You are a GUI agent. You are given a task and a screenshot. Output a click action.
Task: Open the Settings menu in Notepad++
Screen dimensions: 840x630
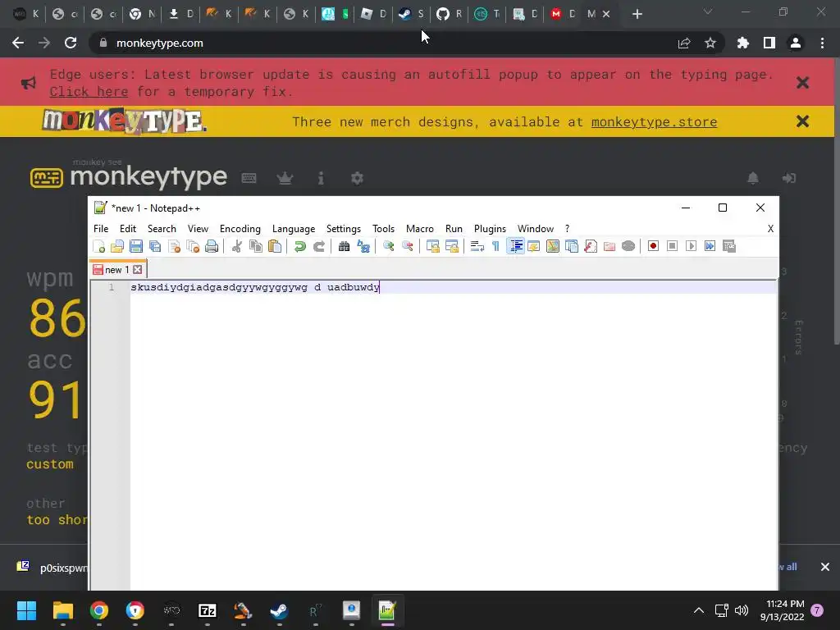(x=344, y=229)
